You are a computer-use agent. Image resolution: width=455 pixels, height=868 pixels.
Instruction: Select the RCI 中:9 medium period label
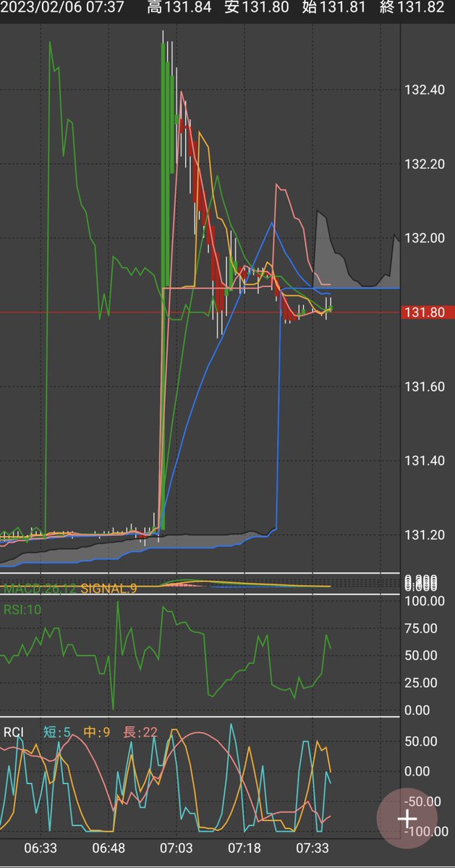(x=96, y=732)
